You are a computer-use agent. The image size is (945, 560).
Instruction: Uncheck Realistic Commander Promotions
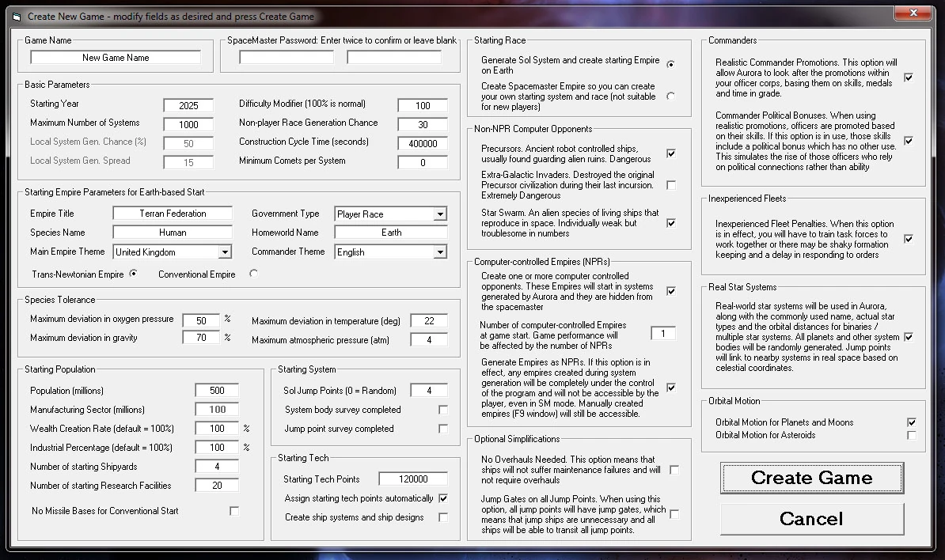909,77
